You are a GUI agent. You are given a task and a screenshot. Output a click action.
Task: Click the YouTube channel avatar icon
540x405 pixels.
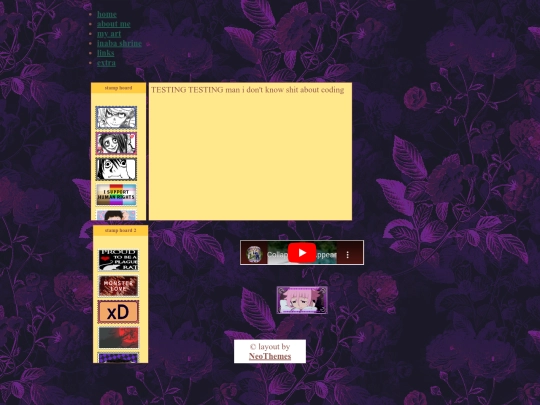254,254
